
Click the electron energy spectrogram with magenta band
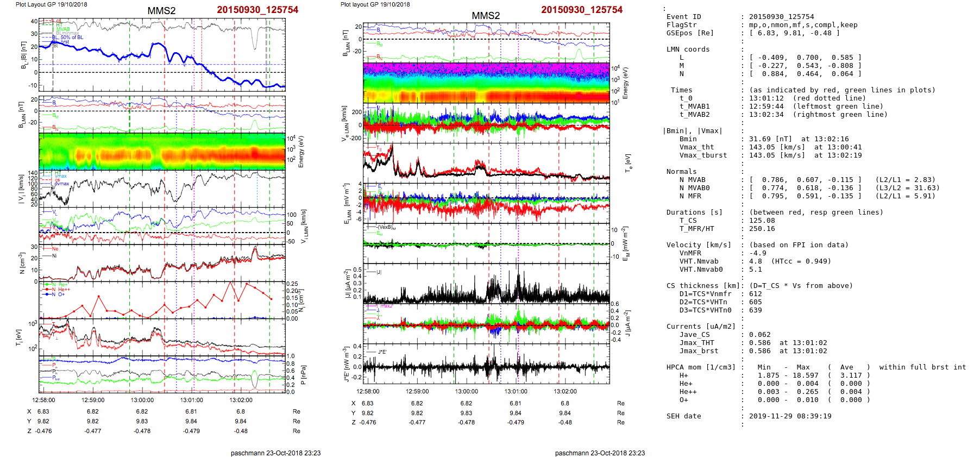(x=486, y=83)
